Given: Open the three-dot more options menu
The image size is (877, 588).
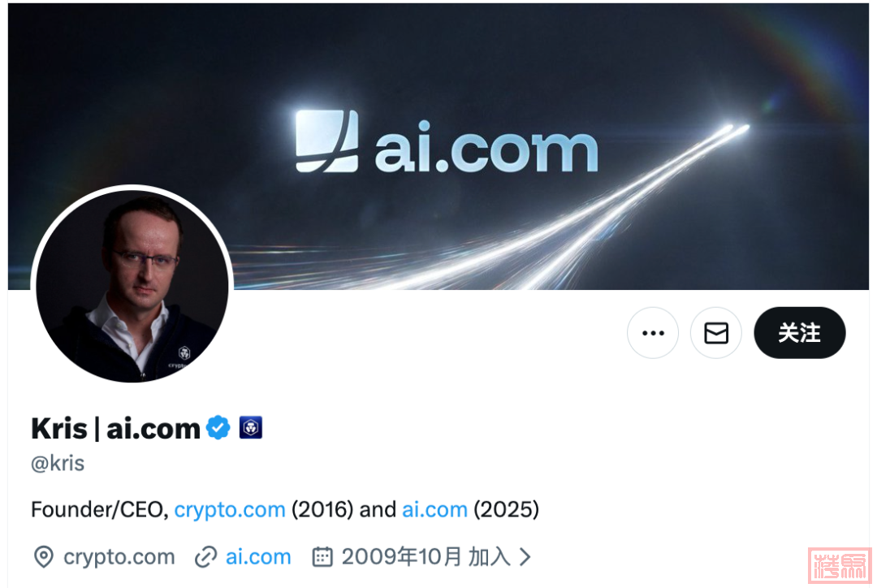Looking at the screenshot, I should (x=653, y=333).
